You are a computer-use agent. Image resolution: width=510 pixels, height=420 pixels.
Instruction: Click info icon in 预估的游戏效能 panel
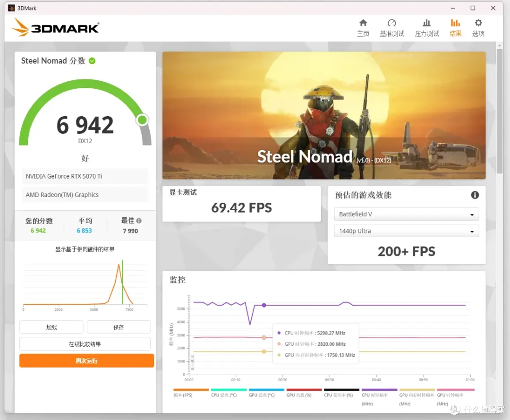pos(475,195)
